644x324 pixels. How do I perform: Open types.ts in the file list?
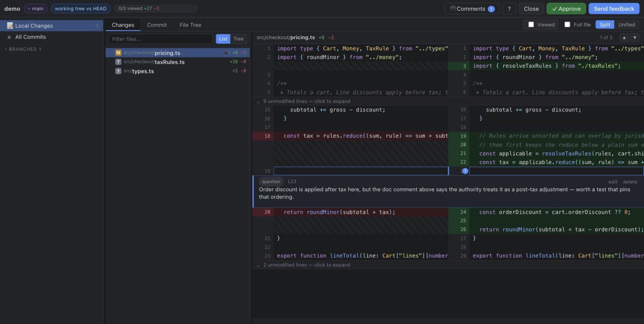pos(178,71)
